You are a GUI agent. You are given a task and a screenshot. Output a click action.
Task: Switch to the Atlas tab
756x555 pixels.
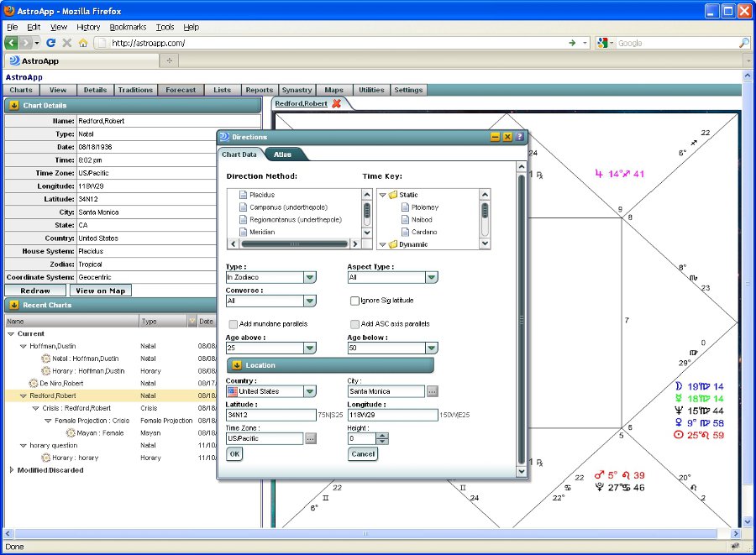click(283, 154)
